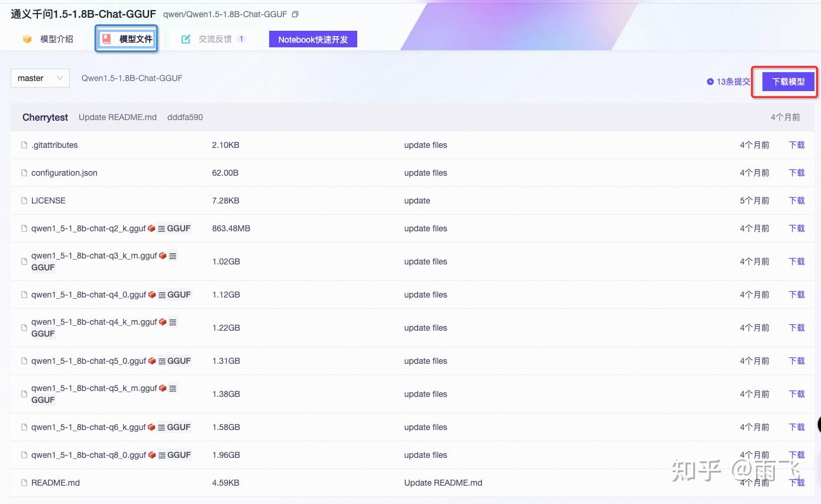Screen dimensions: 821x504
Task: Open Notebook快速开发
Action: (312, 38)
